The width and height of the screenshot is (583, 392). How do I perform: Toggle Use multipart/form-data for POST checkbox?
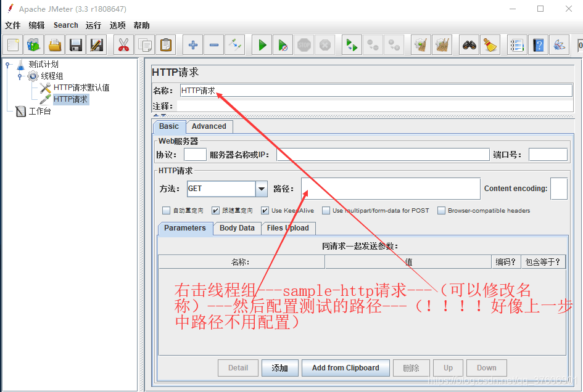point(326,211)
